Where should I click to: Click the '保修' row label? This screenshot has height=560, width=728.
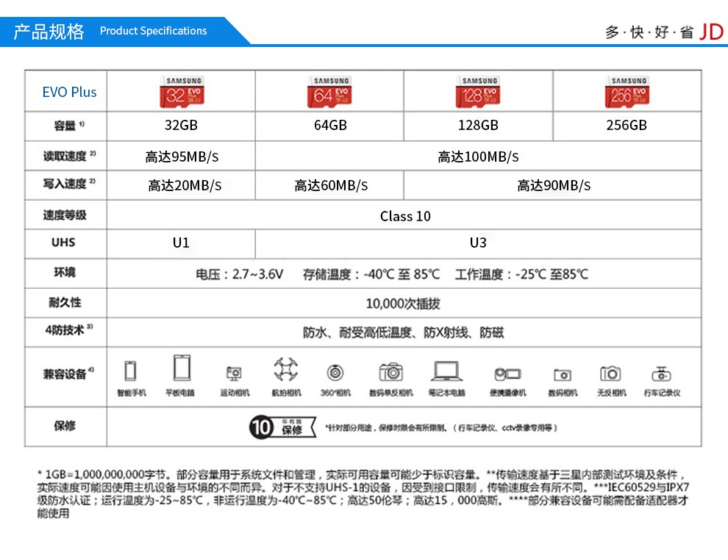point(65,426)
